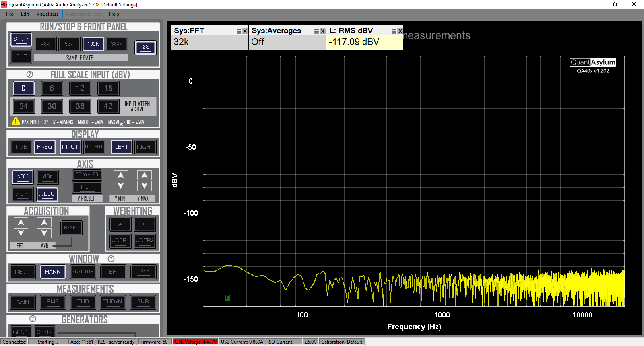
Task: Open the Window section help icon
Action: coord(111,259)
